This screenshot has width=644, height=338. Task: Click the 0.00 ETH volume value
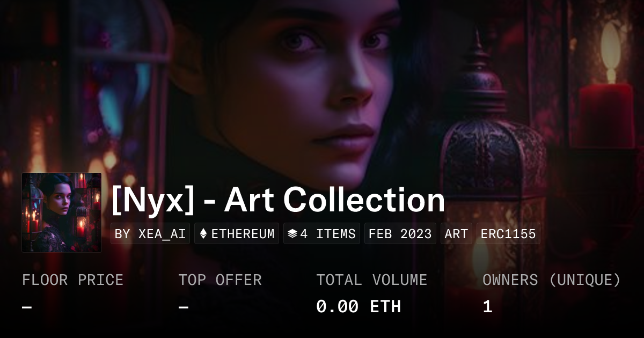[x=358, y=307]
